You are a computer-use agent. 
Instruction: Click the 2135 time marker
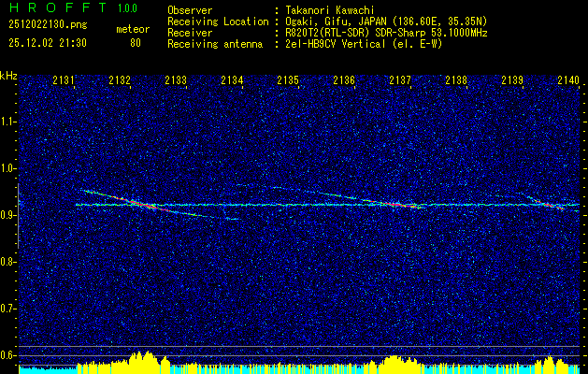point(288,79)
